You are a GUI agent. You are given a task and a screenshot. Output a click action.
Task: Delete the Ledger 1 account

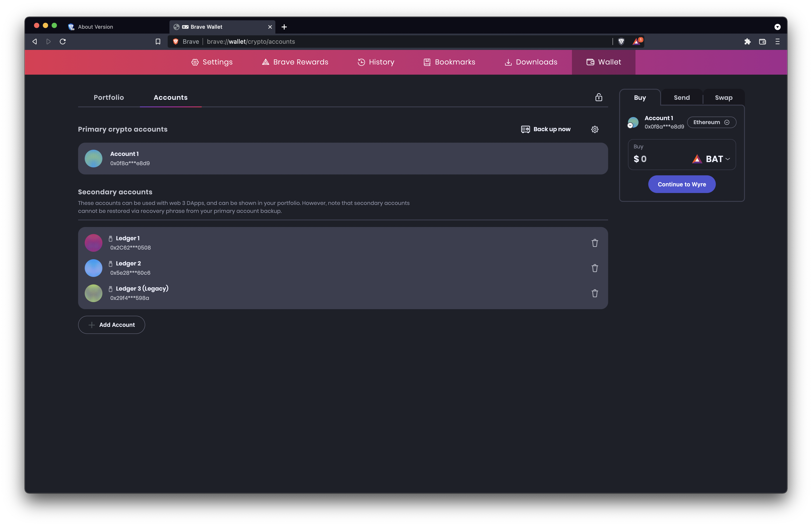click(595, 243)
